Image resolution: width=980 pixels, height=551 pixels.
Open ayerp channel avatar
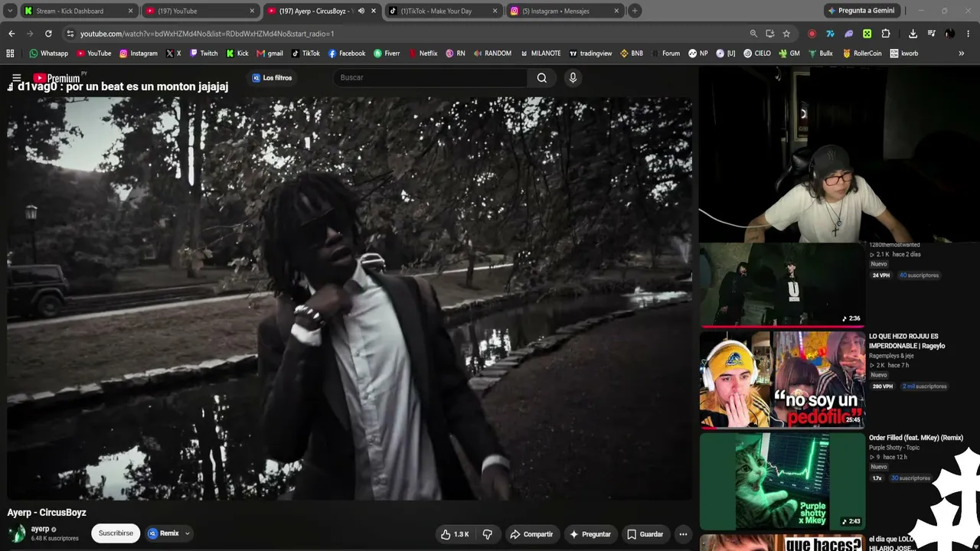click(17, 533)
